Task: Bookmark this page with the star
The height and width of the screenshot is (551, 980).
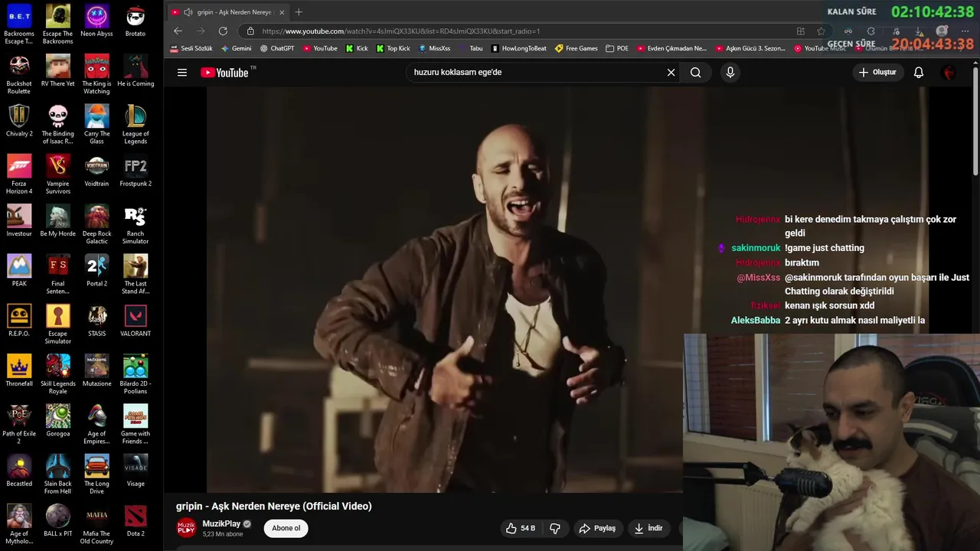Action: pos(821,31)
